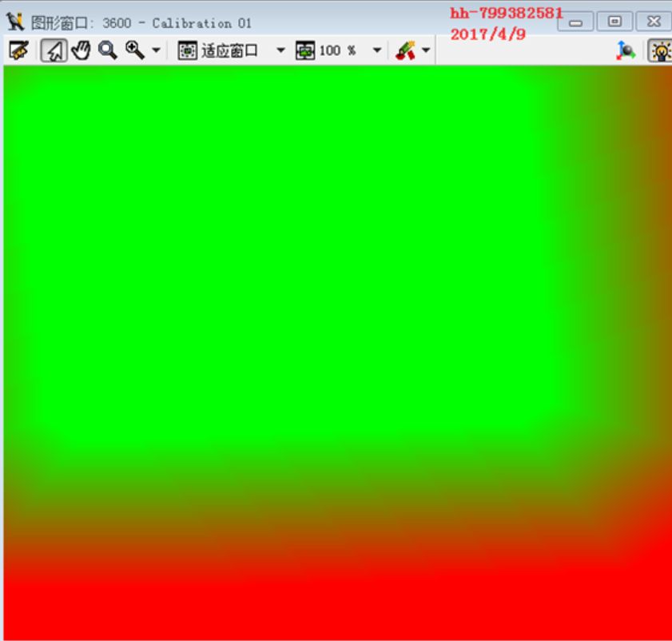Click the HALCON bird icon in title bar
This screenshot has width=672, height=641.
(x=15, y=22)
